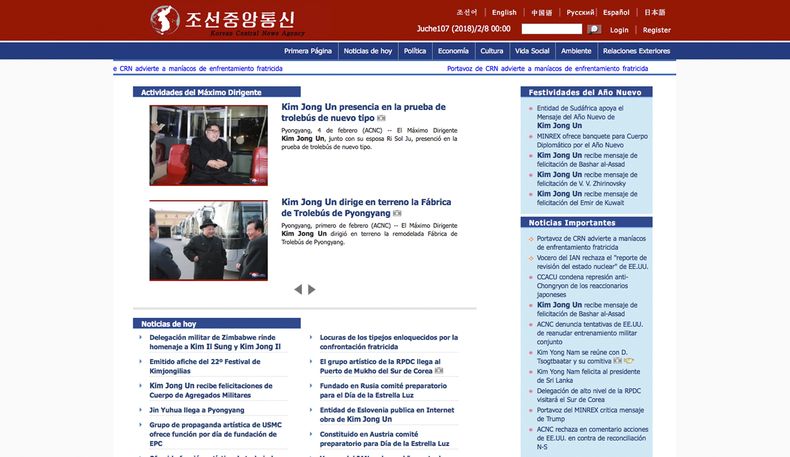Click the KCNA globe logo
Image resolution: width=790 pixels, height=457 pixels.
(164, 20)
